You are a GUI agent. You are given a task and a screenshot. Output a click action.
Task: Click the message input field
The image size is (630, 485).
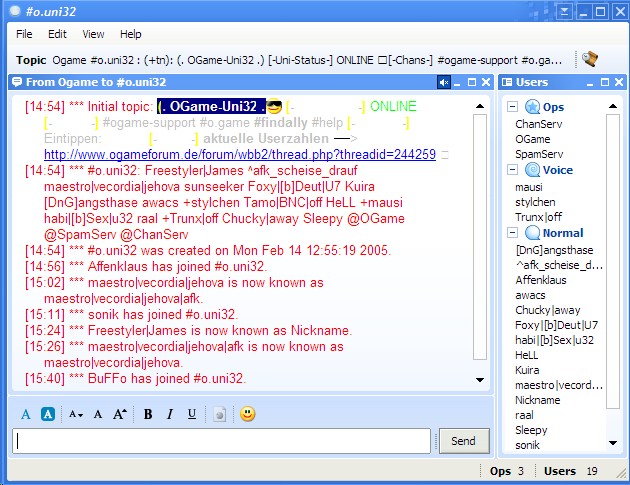coord(222,441)
